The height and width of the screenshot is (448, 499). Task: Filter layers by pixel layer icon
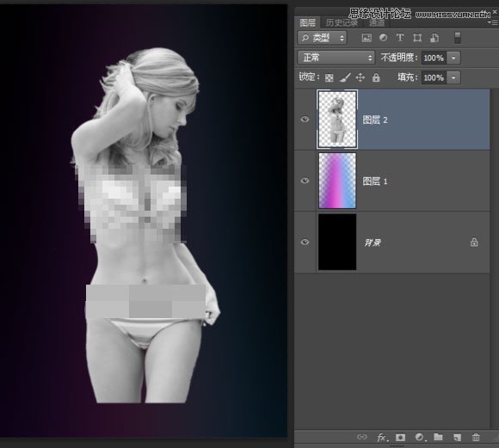pos(367,38)
